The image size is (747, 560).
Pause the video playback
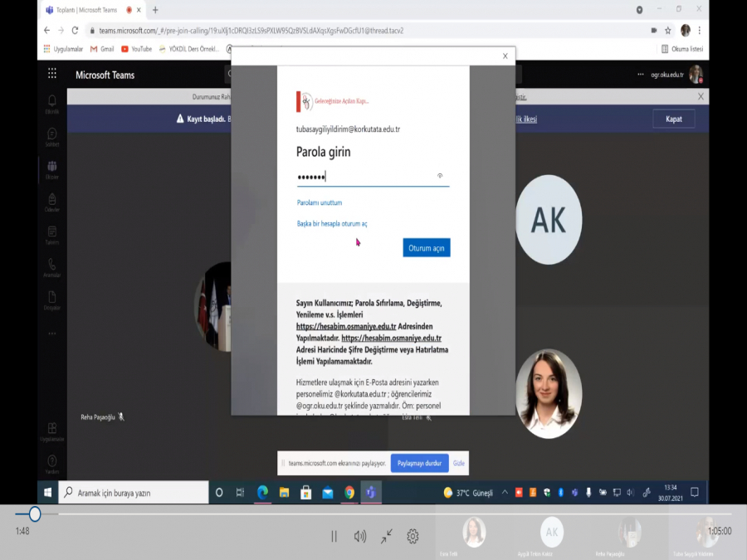point(334,536)
